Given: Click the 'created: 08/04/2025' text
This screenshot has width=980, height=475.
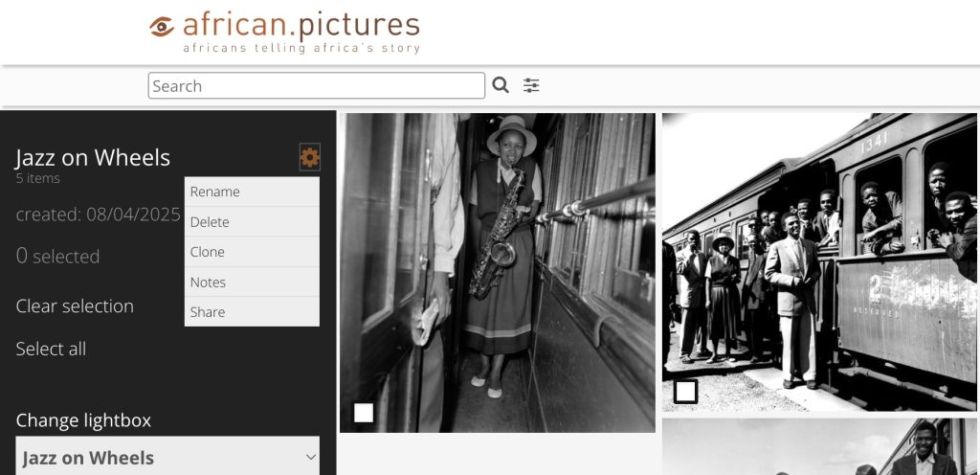Looking at the screenshot, I should point(99,215).
